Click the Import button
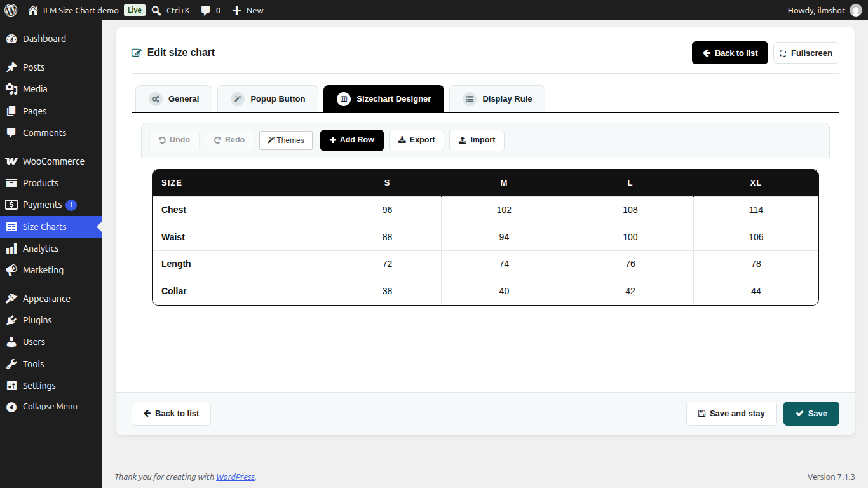Screen dimensions: 868x488 pyautogui.click(x=477, y=140)
